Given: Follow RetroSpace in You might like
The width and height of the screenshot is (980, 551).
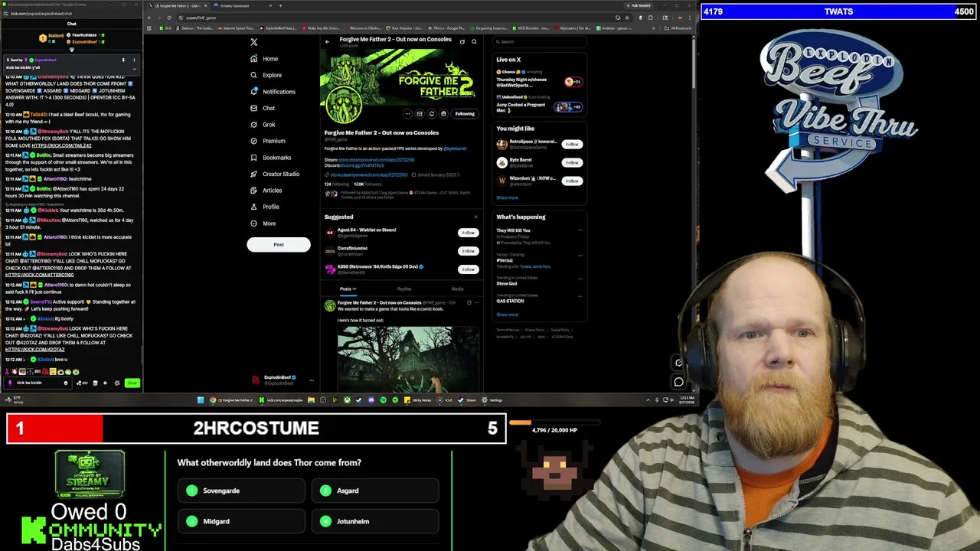Looking at the screenshot, I should pos(572,144).
